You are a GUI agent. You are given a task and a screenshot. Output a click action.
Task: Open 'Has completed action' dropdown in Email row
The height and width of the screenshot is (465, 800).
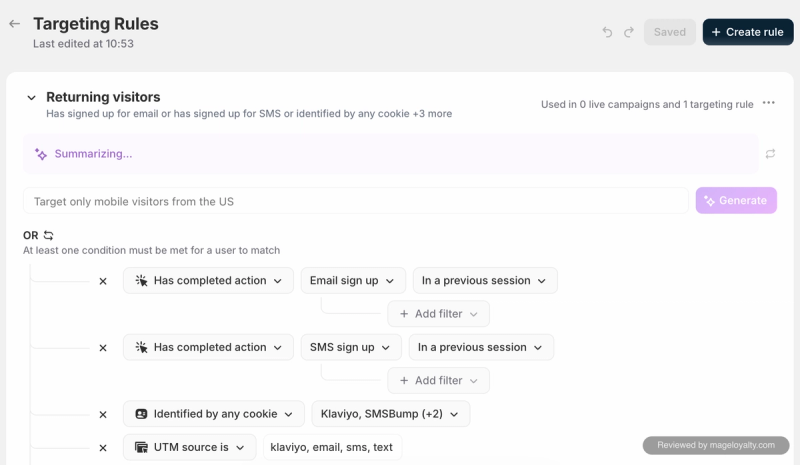tap(208, 281)
